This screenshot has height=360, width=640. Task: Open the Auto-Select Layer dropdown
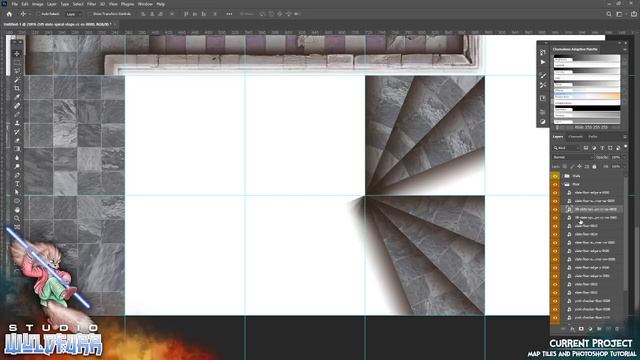click(x=73, y=14)
